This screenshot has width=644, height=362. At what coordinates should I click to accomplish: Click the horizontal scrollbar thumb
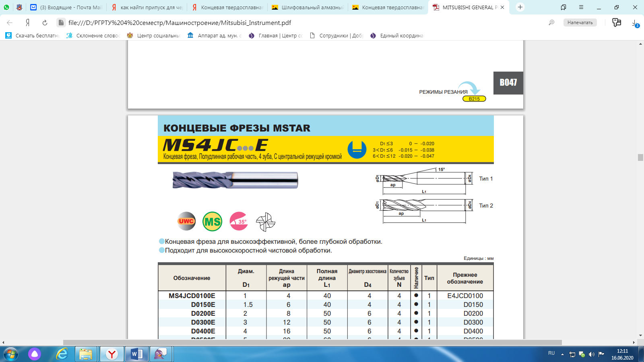(312, 343)
